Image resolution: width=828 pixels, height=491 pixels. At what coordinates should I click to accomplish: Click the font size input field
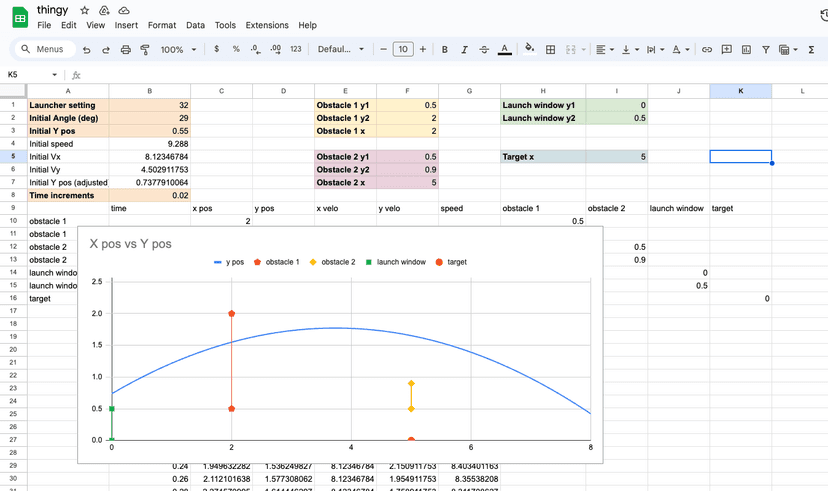[x=402, y=49]
